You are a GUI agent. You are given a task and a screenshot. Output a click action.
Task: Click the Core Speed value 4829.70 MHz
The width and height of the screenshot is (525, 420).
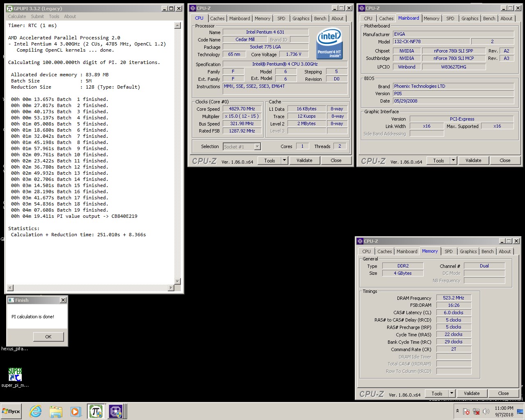(242, 109)
